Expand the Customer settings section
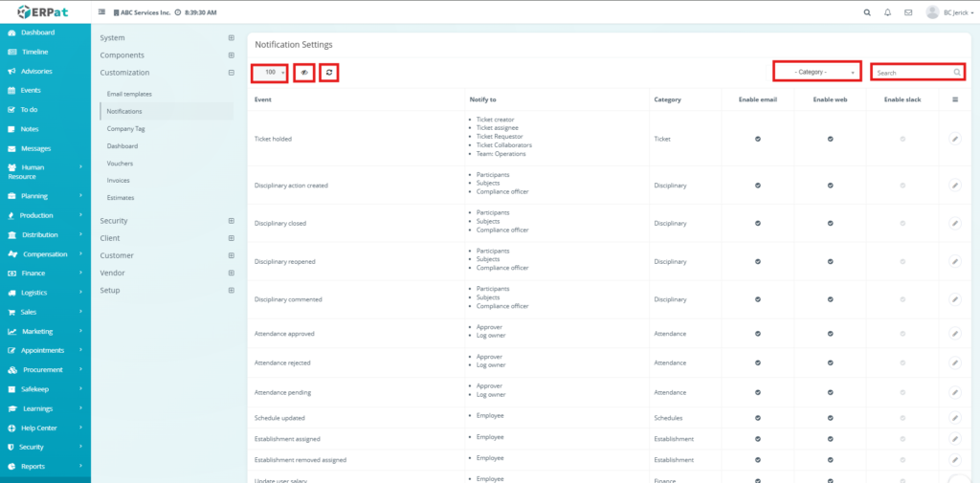 (x=232, y=255)
